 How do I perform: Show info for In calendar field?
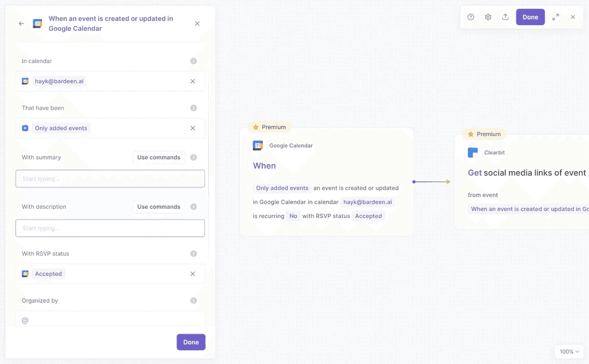click(194, 61)
